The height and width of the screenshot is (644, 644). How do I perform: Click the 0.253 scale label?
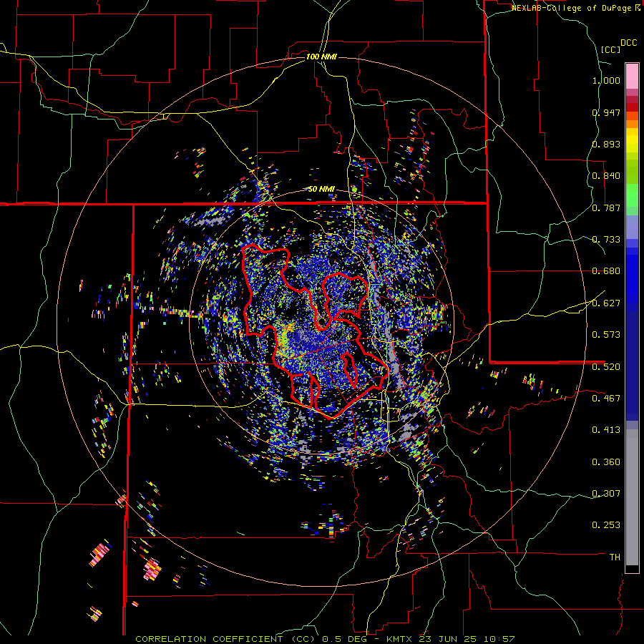[606, 525]
